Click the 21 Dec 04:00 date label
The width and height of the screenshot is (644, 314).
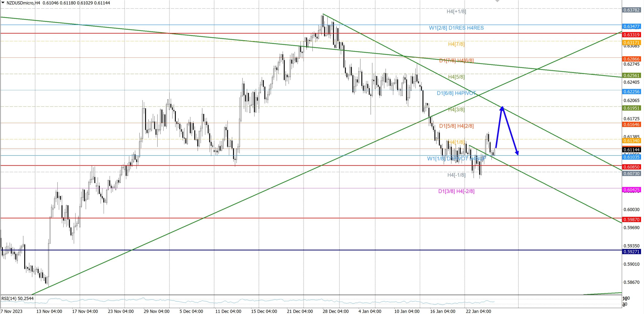300,311
